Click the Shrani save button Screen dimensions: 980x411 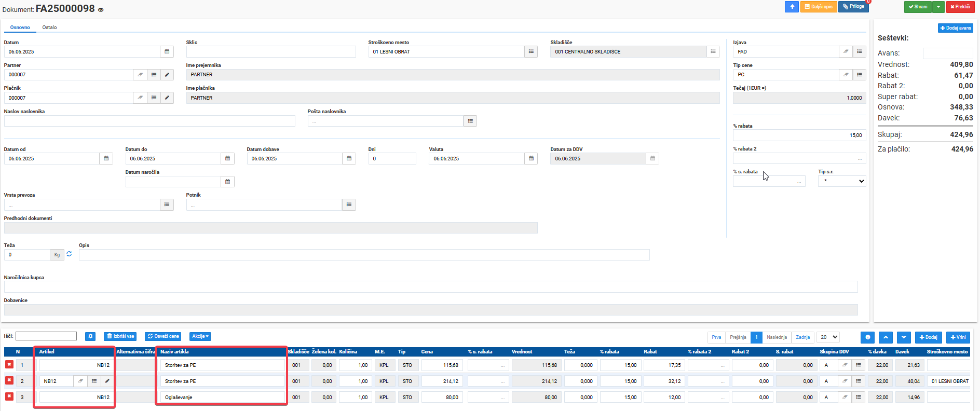tap(918, 7)
